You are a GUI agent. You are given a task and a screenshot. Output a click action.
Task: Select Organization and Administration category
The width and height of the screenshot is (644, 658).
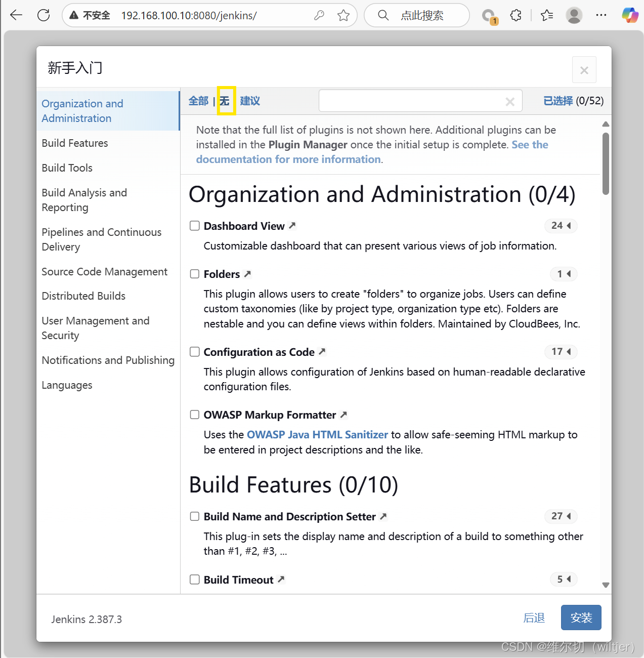click(108, 111)
